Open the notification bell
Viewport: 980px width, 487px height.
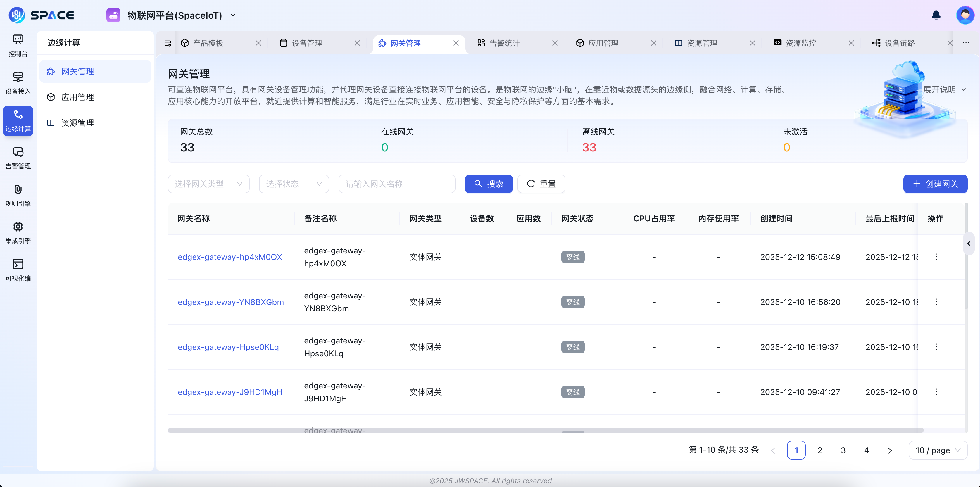tap(936, 15)
